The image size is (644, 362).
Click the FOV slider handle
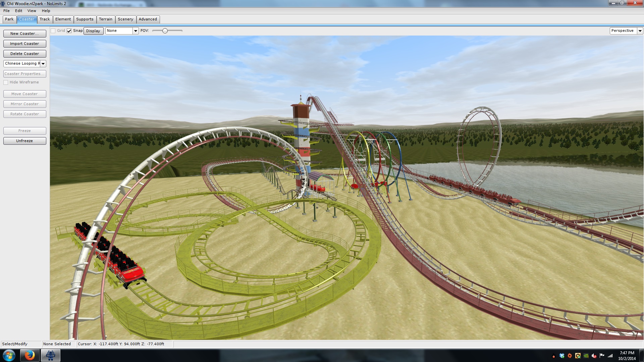pos(165,31)
